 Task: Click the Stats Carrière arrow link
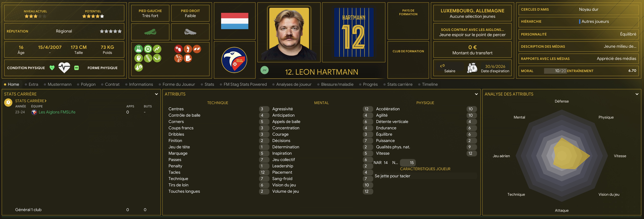[x=31, y=101]
